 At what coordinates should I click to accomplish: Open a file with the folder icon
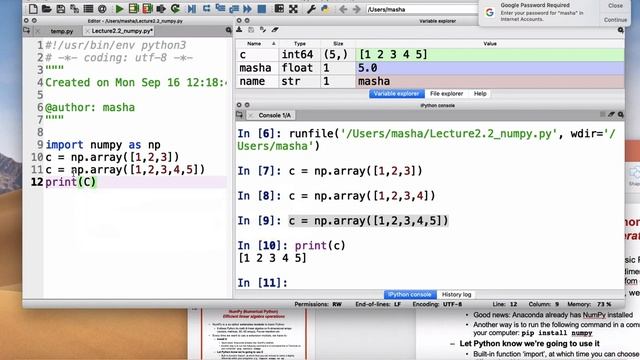[x=47, y=9]
